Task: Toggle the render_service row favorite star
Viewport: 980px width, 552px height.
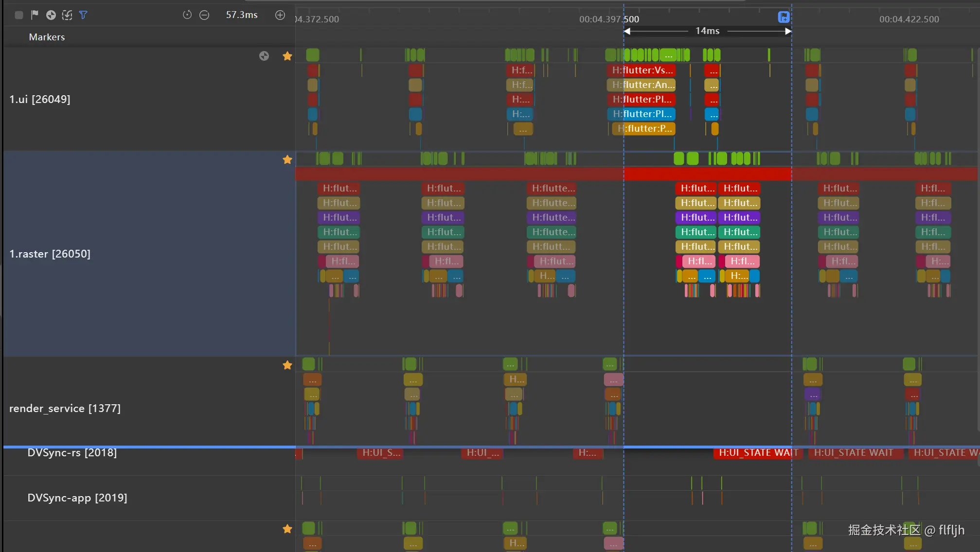Action: pos(287,365)
